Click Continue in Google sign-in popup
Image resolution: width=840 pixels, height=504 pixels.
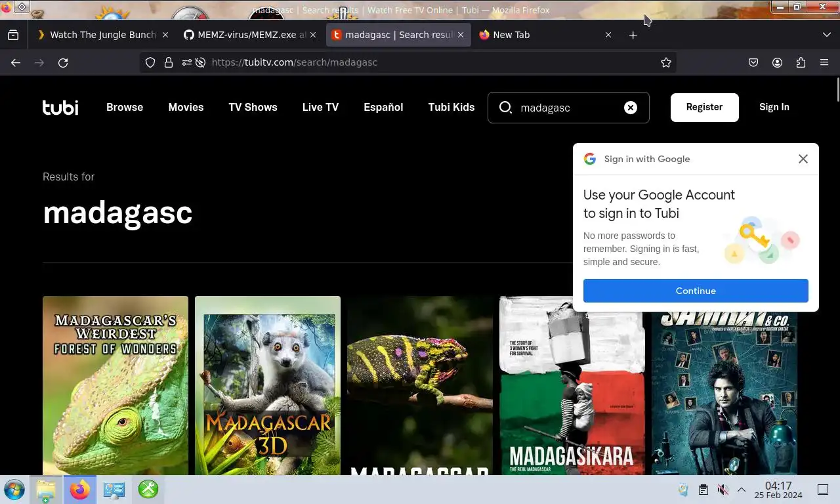click(696, 291)
